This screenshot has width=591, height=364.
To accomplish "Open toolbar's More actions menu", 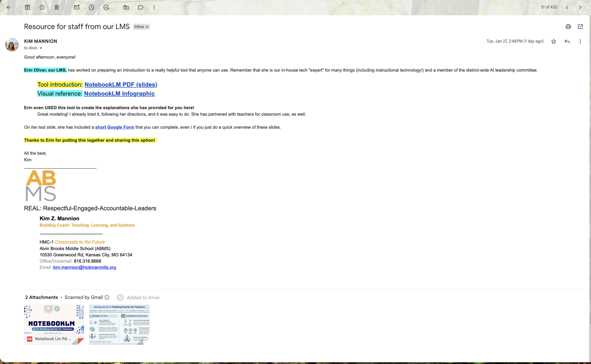I will tap(154, 8).
